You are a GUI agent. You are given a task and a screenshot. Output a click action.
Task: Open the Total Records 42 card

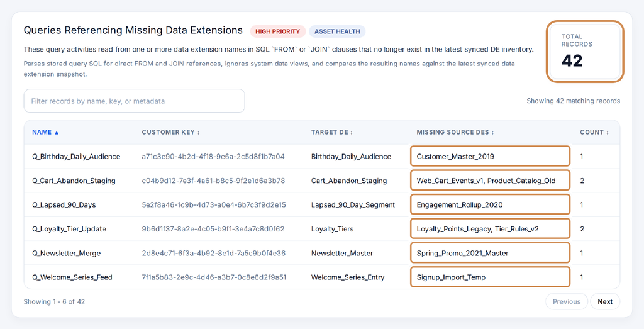[585, 52]
